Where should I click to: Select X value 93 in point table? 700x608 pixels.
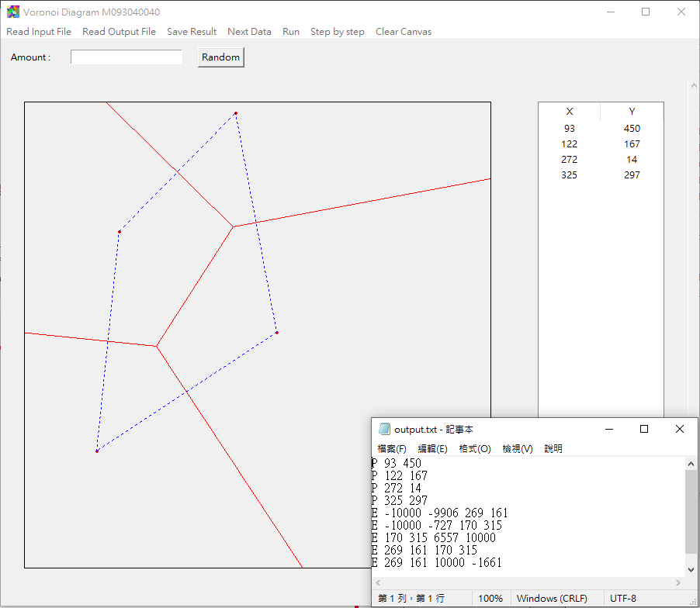pyautogui.click(x=569, y=129)
